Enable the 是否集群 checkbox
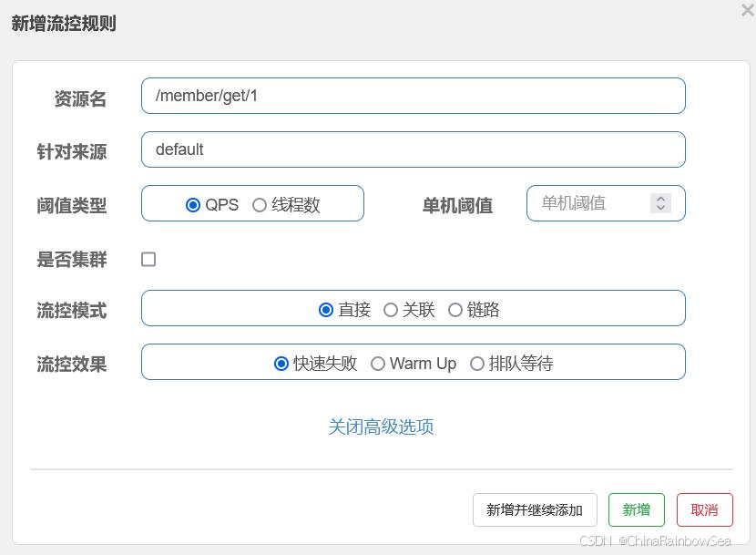 (148, 260)
